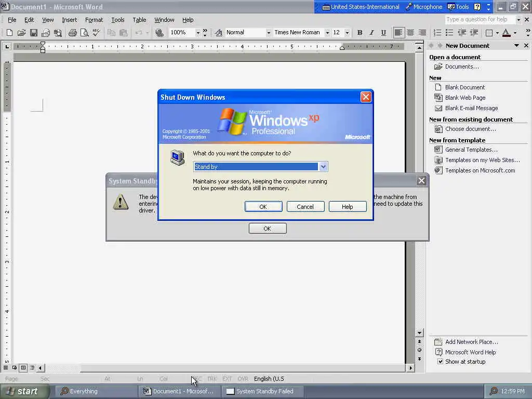Click the Paste toolbar icon
The width and height of the screenshot is (532, 399).
pos(124,33)
